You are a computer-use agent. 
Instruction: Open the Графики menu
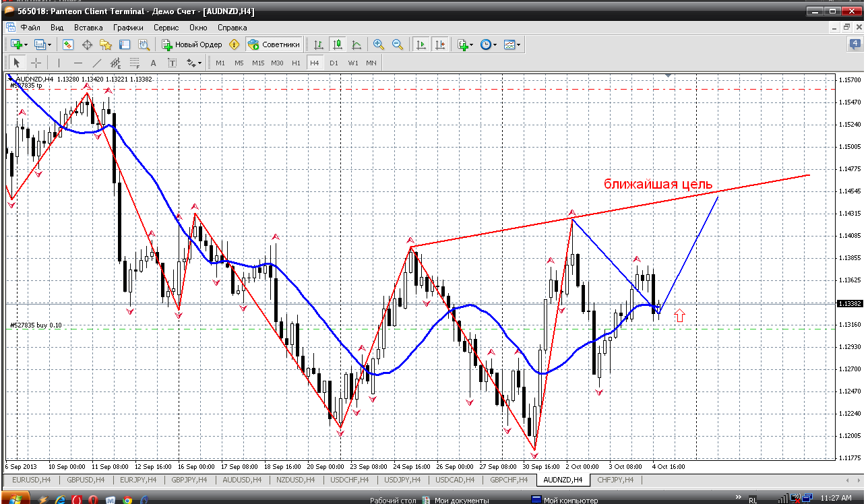pyautogui.click(x=128, y=28)
